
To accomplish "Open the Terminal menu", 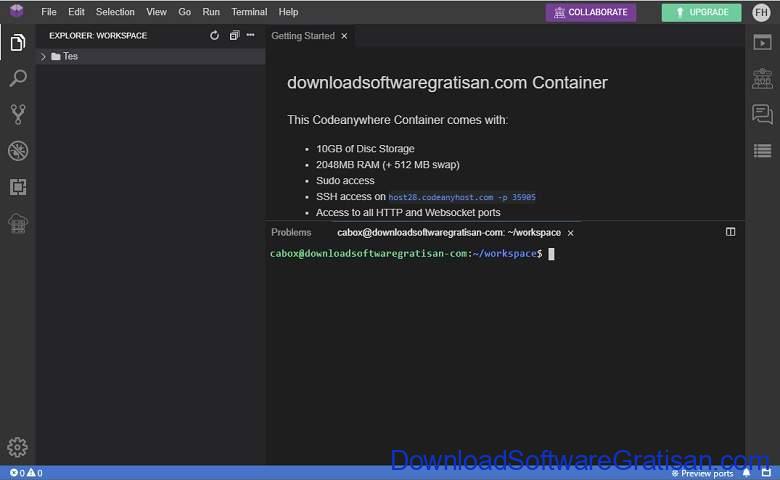I will [249, 12].
